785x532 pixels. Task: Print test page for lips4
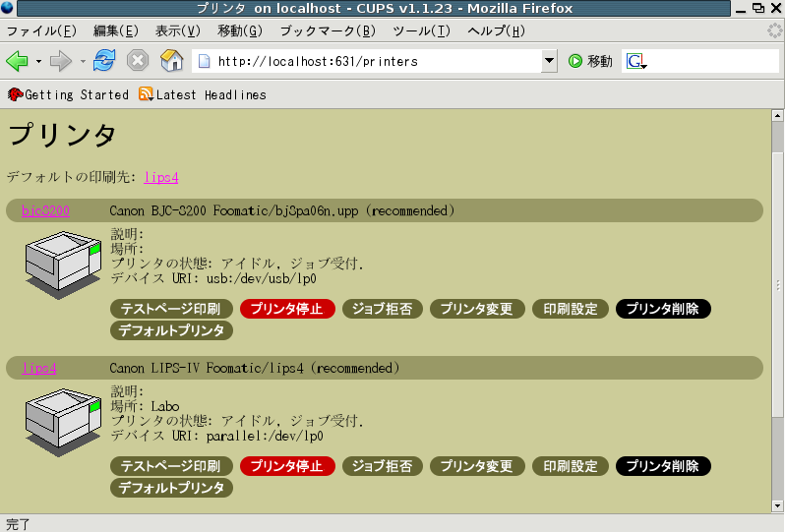[x=171, y=466]
